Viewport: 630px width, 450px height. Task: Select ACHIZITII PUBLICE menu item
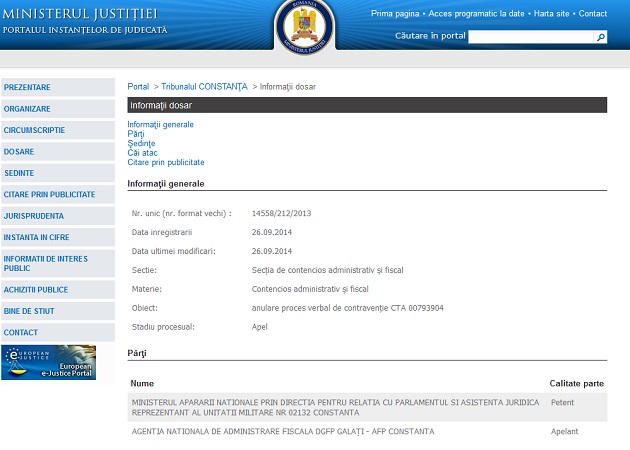click(36, 289)
